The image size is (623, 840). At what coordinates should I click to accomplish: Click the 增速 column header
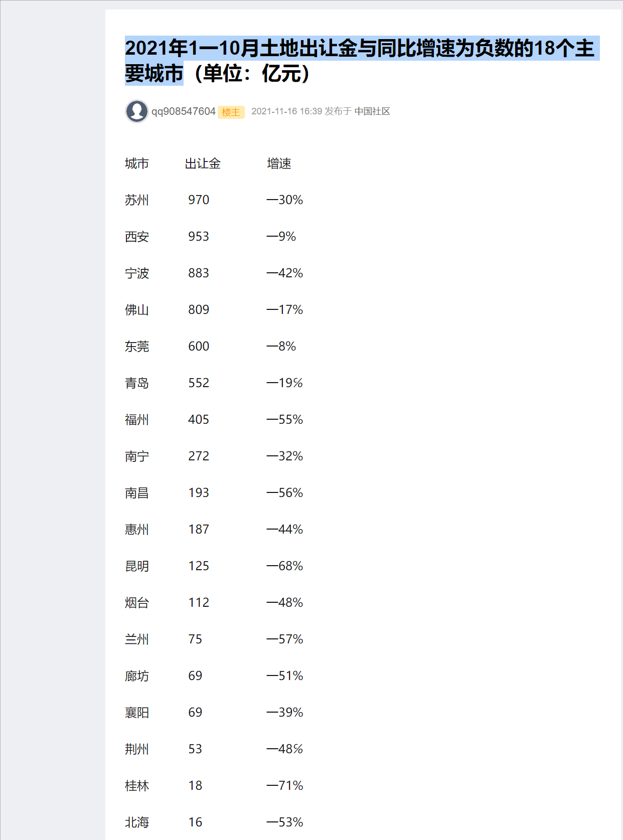point(279,163)
